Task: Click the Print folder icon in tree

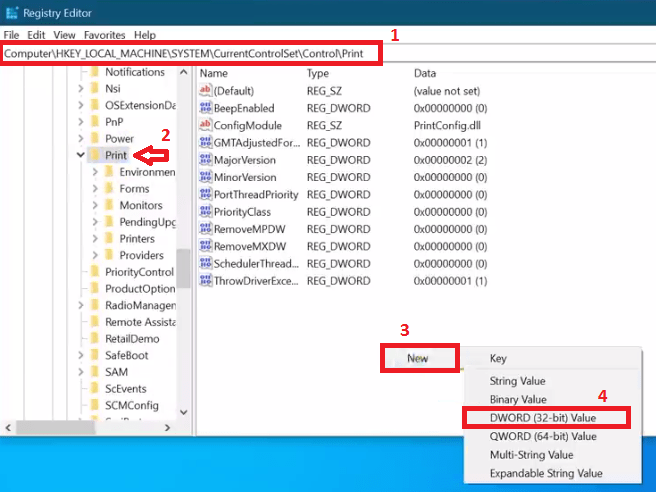Action: coord(95,155)
